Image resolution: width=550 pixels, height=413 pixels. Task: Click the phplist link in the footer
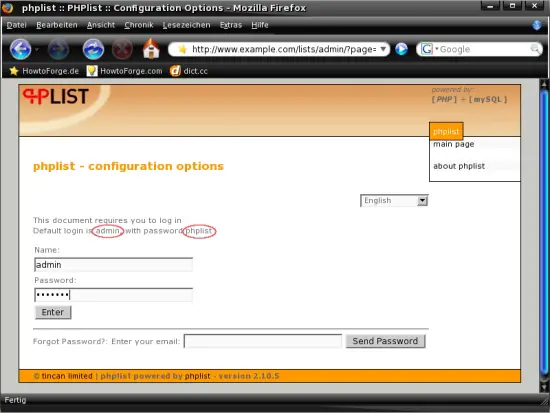197,376
